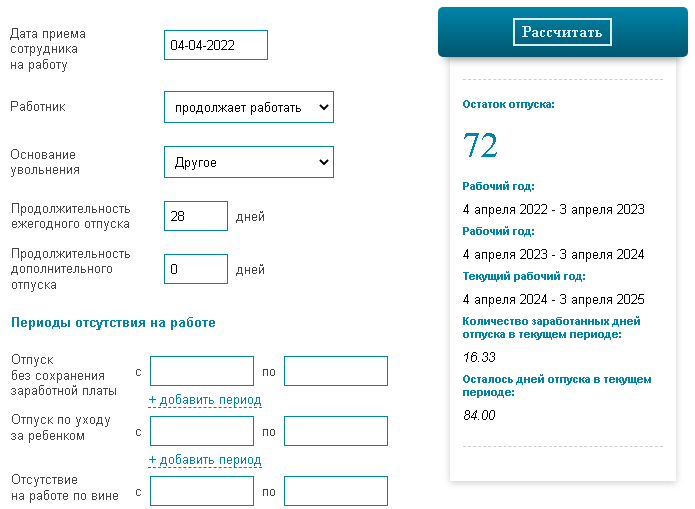
Task: Expand the Основание увольнения dropdown
Action: tap(249, 162)
